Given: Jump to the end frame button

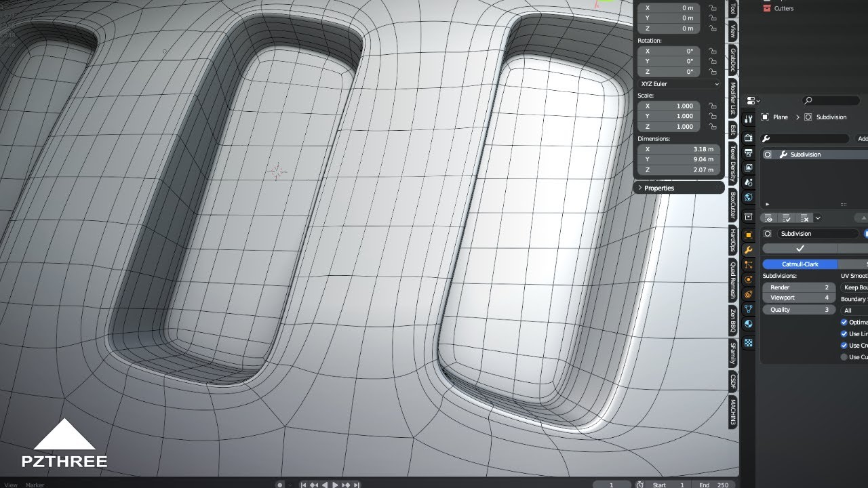Looking at the screenshot, I should (357, 485).
